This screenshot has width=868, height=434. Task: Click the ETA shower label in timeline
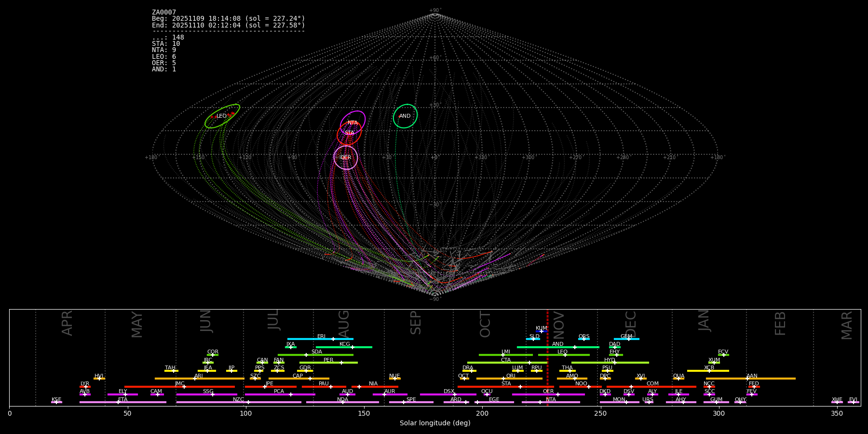tap(123, 400)
